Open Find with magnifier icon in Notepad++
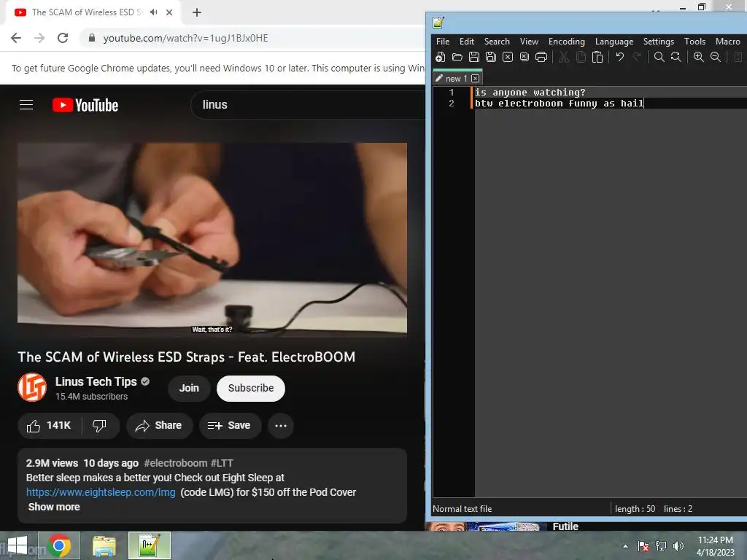Viewport: 747px width, 560px height. pos(659,57)
